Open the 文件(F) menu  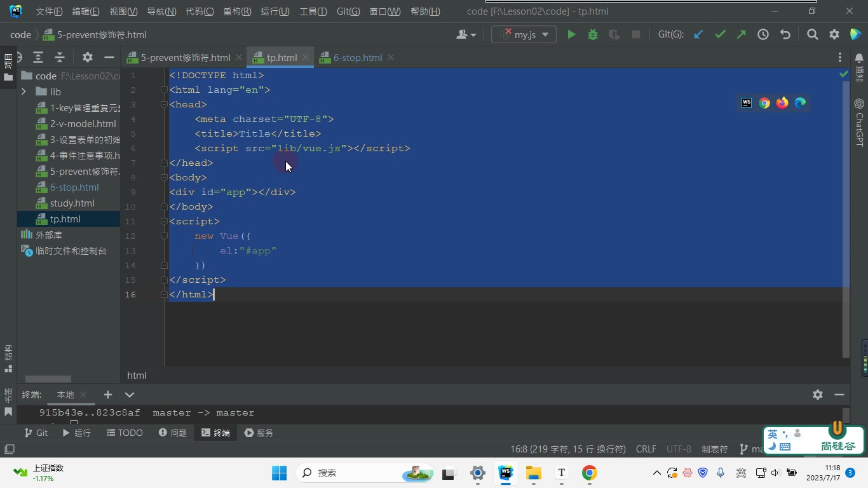pyautogui.click(x=49, y=11)
